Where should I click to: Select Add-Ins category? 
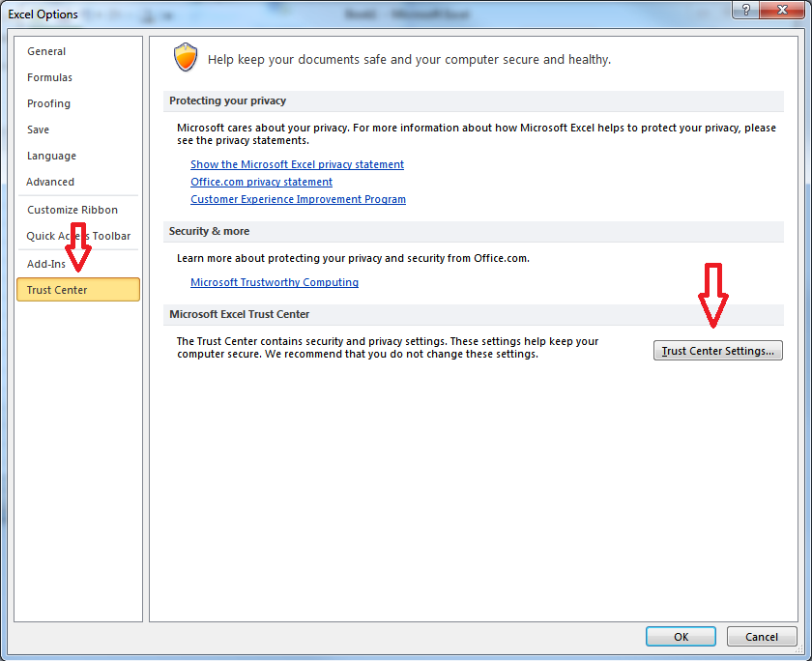pyautogui.click(x=46, y=264)
